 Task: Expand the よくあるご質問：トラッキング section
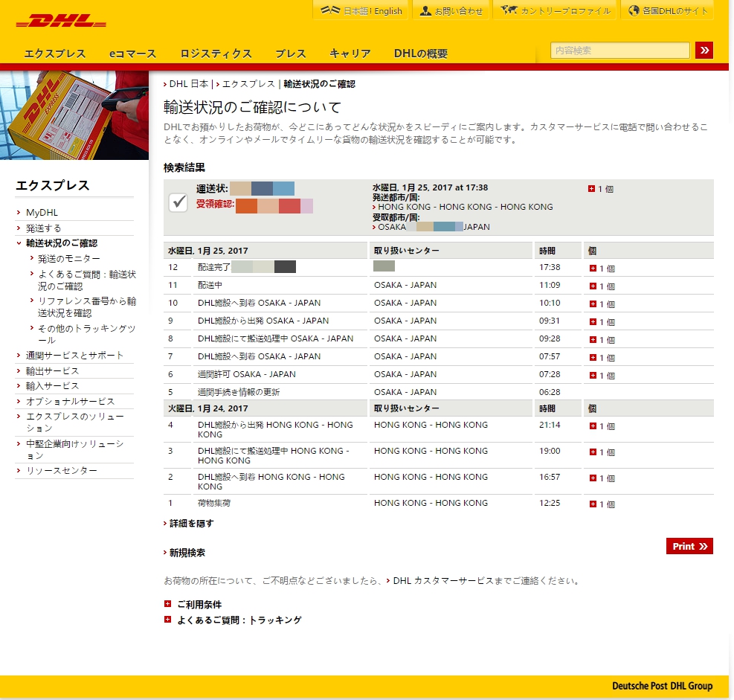(x=167, y=620)
